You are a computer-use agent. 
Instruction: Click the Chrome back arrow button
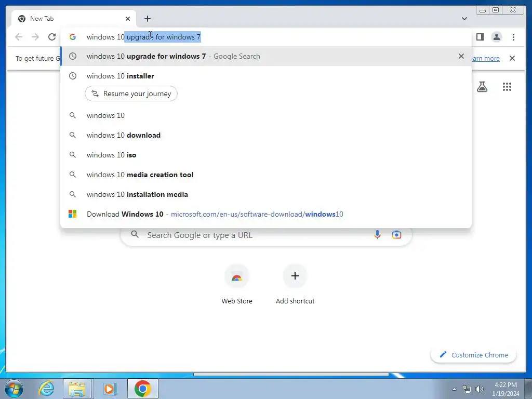pyautogui.click(x=19, y=37)
